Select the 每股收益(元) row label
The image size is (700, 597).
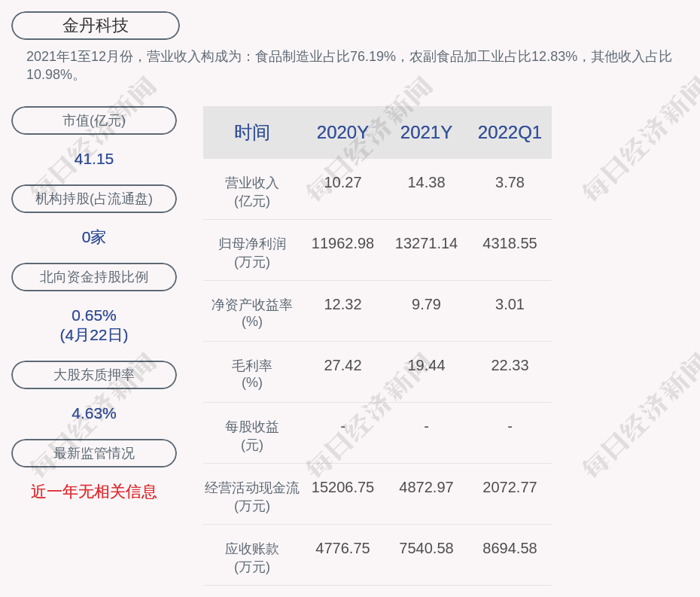[252, 436]
